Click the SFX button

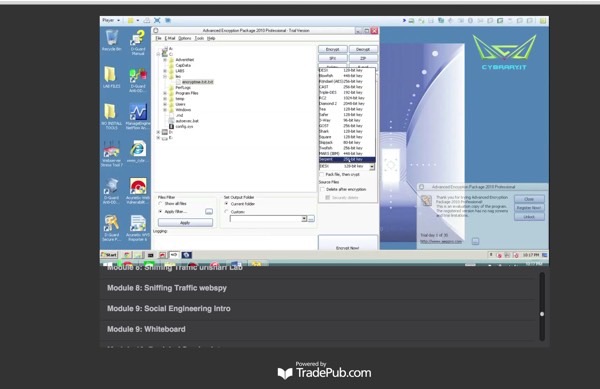click(333, 58)
